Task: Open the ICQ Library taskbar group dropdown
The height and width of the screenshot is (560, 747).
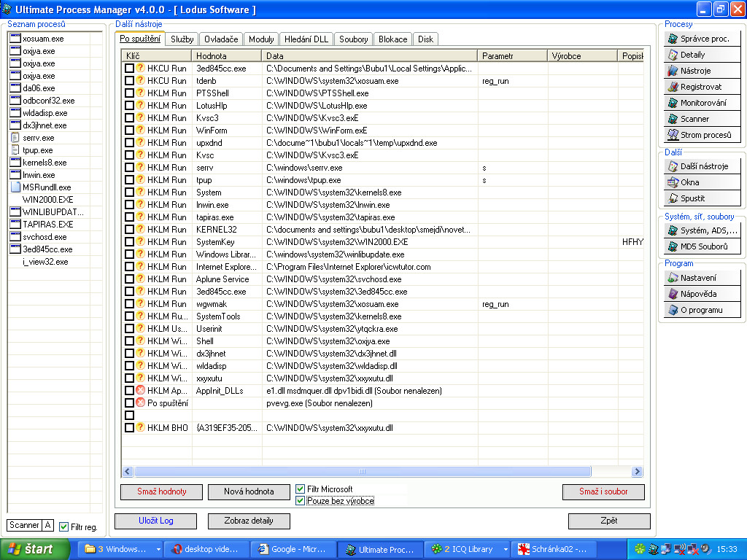Action: (x=505, y=549)
